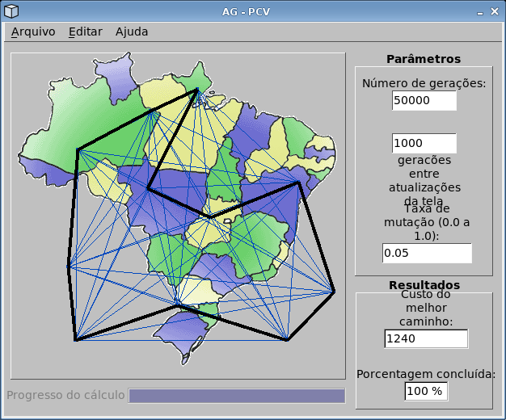
Task: Open the Ajuda menu
Action: 132,31
